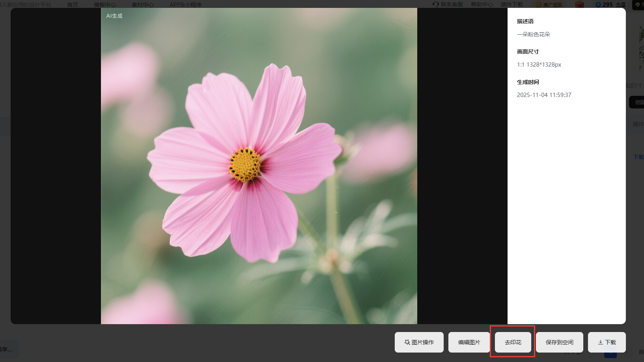Open the 插件下载 plugin download link
Screen dimensions: 644x362
tap(511, 4)
